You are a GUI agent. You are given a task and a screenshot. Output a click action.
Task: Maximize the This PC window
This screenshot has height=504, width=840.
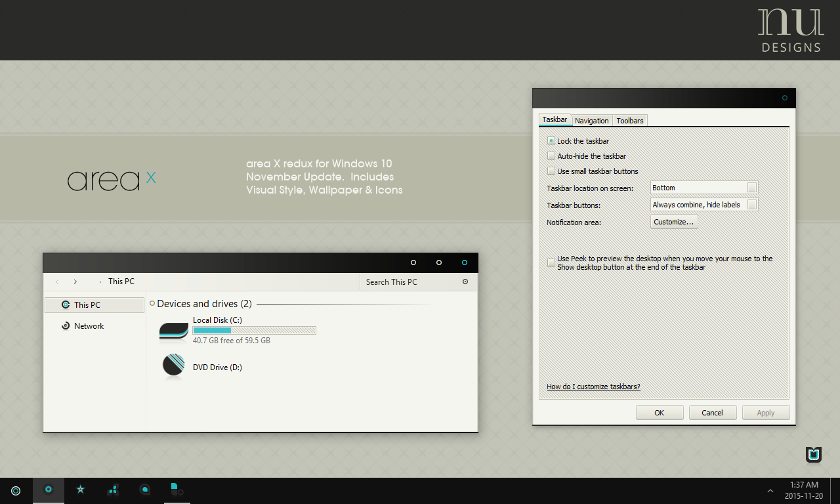[439, 262]
